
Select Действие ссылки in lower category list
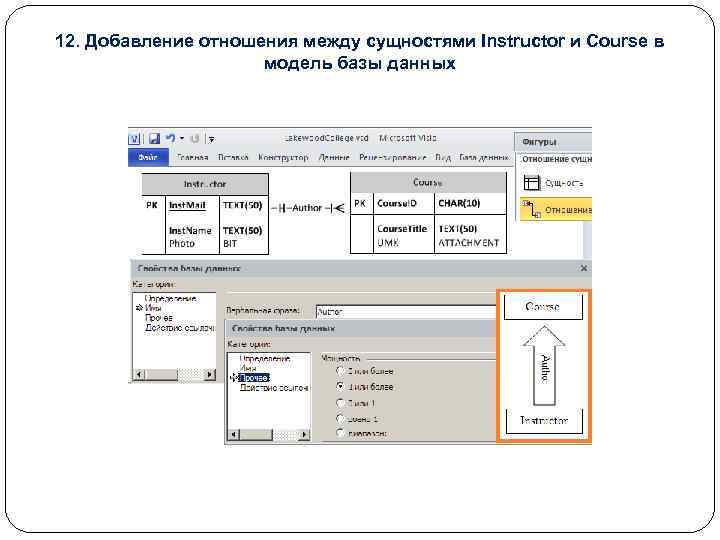pos(274,388)
